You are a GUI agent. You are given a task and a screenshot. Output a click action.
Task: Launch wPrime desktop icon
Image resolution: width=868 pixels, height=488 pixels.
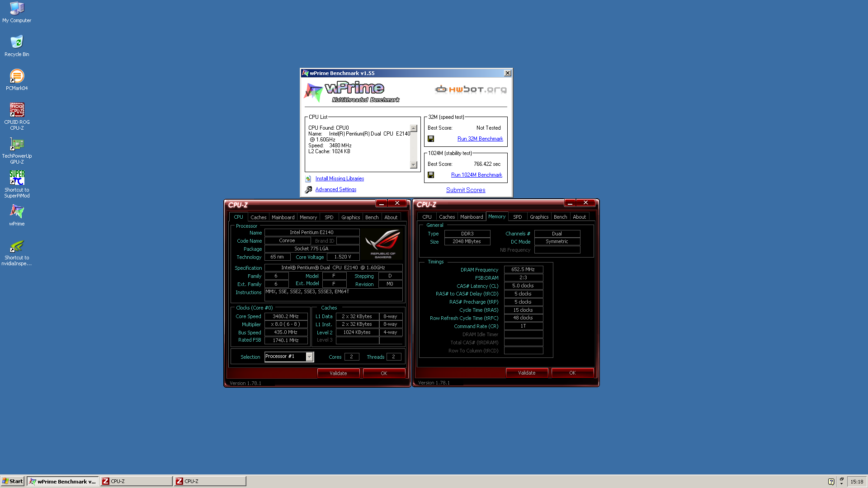17,216
